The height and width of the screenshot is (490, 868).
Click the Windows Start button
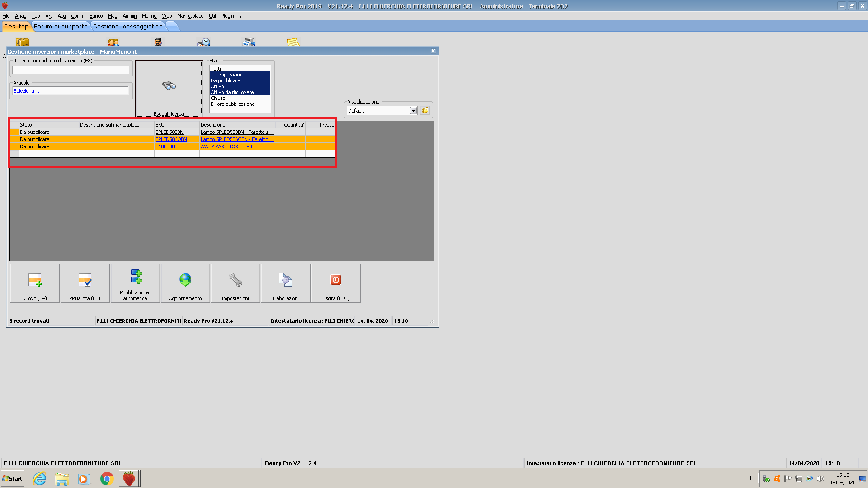click(x=13, y=479)
